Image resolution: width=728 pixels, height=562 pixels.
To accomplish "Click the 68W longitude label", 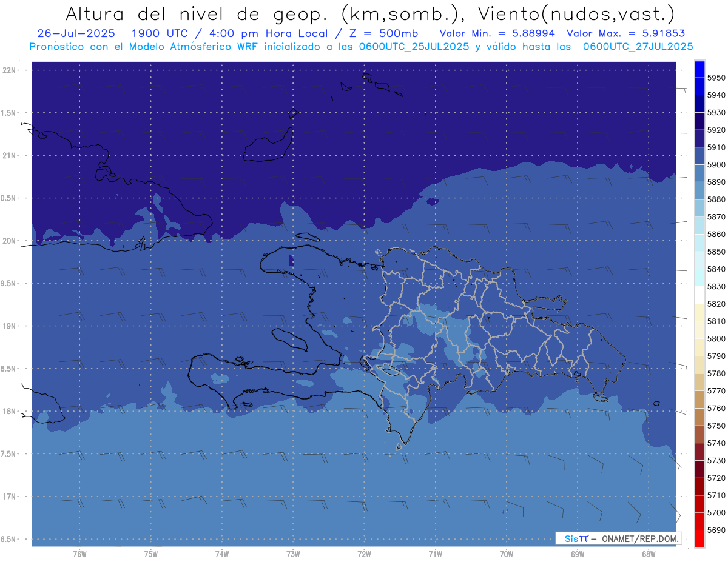I will (649, 554).
